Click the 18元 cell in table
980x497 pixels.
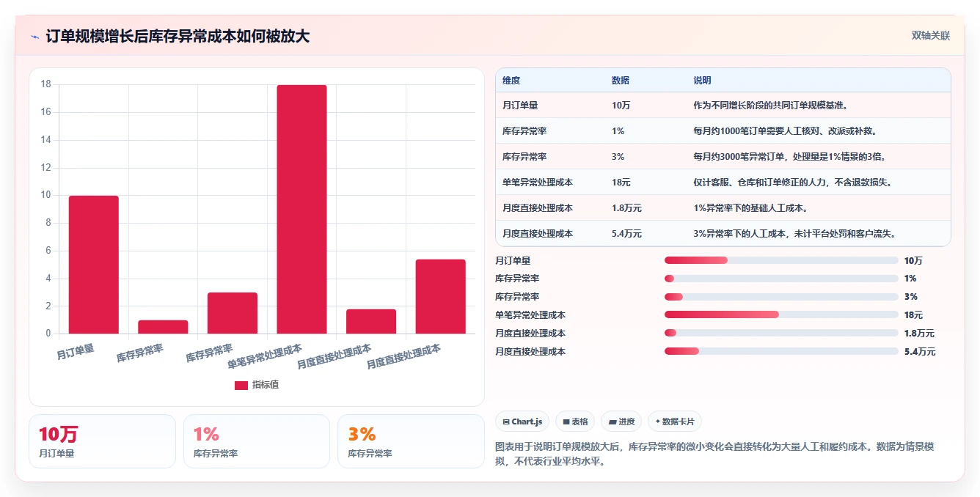coord(621,183)
